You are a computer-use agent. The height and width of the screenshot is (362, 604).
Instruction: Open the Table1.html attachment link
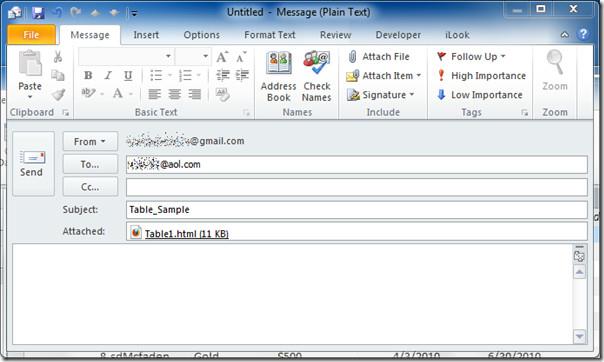[186, 233]
